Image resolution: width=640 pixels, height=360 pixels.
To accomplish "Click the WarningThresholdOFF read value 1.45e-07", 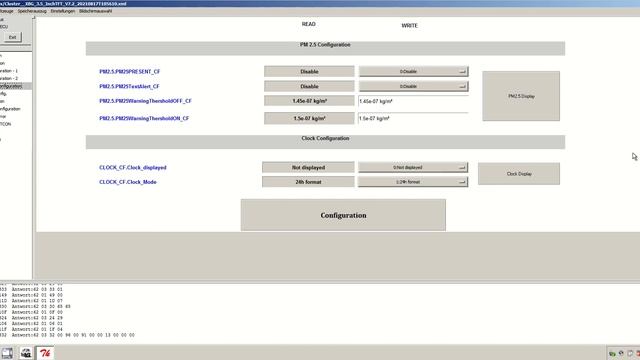I will [309, 101].
